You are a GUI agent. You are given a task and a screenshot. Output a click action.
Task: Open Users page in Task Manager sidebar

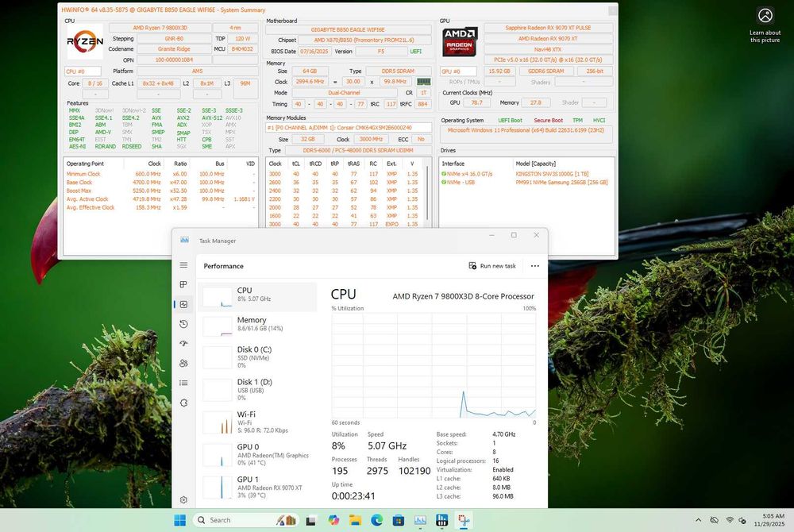click(184, 364)
